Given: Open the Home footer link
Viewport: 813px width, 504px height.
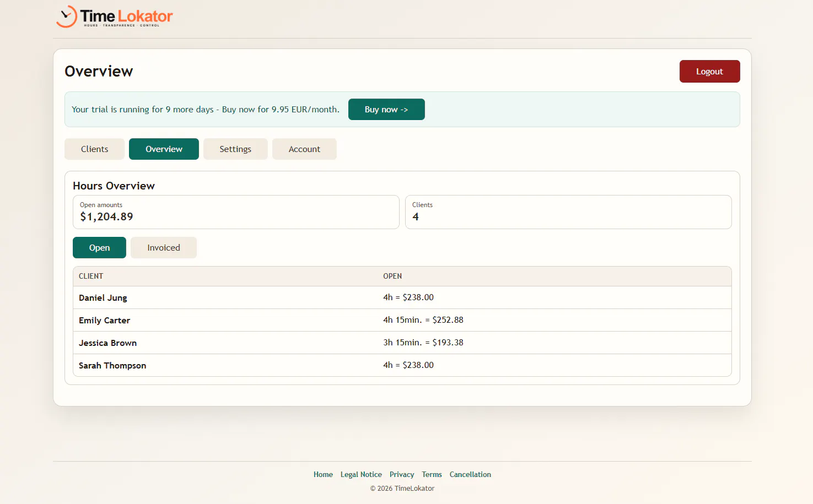Looking at the screenshot, I should coord(323,474).
